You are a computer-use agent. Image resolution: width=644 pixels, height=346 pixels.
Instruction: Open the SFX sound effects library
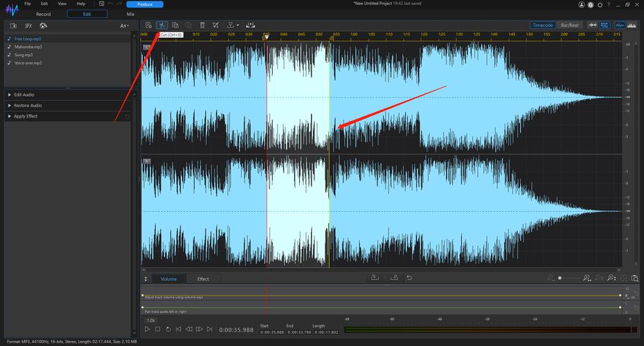click(28, 26)
